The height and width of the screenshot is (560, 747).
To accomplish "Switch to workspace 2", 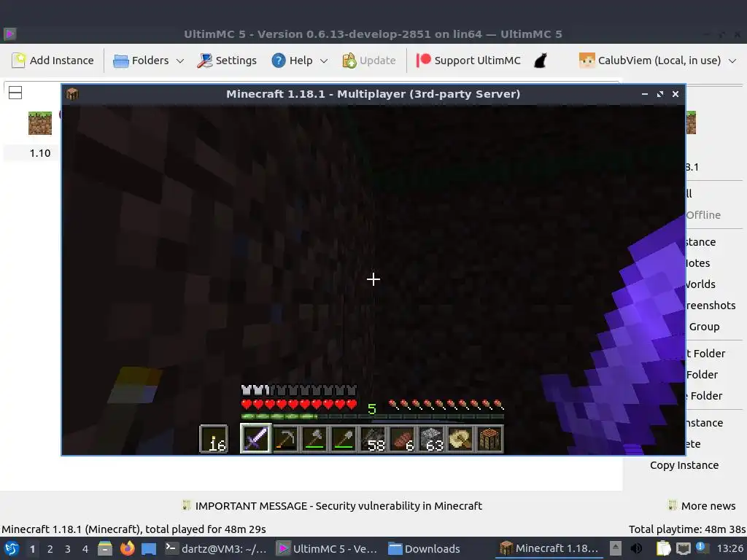I will click(50, 549).
